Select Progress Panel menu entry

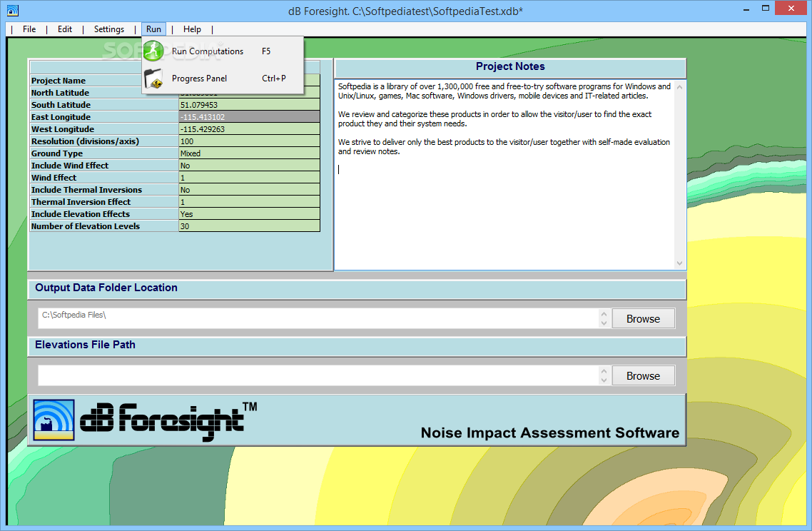223,79
